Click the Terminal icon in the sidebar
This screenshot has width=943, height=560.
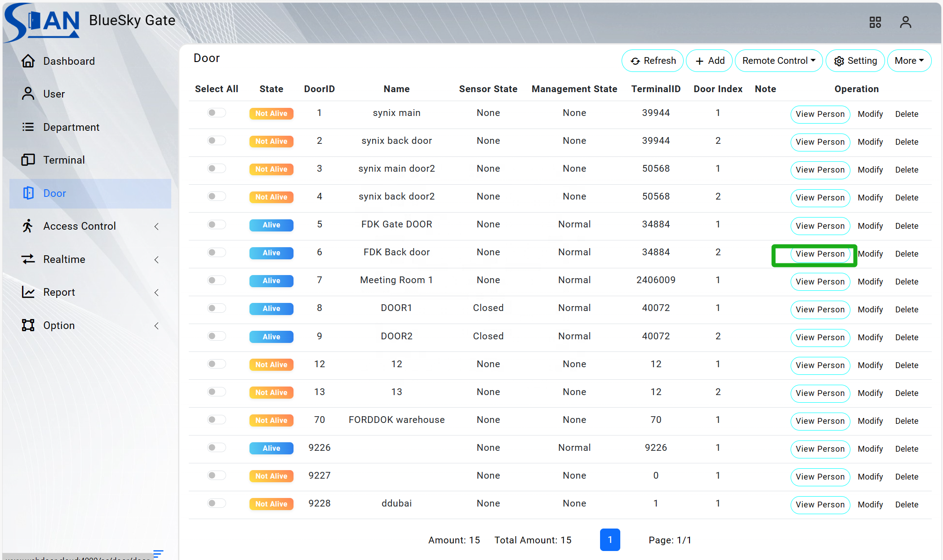(x=28, y=160)
